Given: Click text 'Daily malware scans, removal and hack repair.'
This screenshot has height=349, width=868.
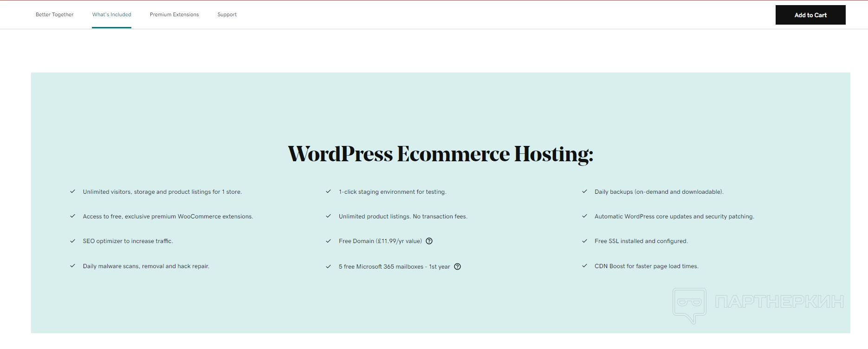Looking at the screenshot, I should 146,266.
